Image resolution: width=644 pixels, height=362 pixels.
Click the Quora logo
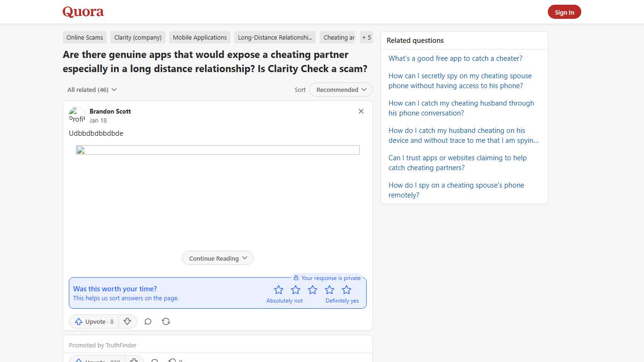click(x=83, y=12)
